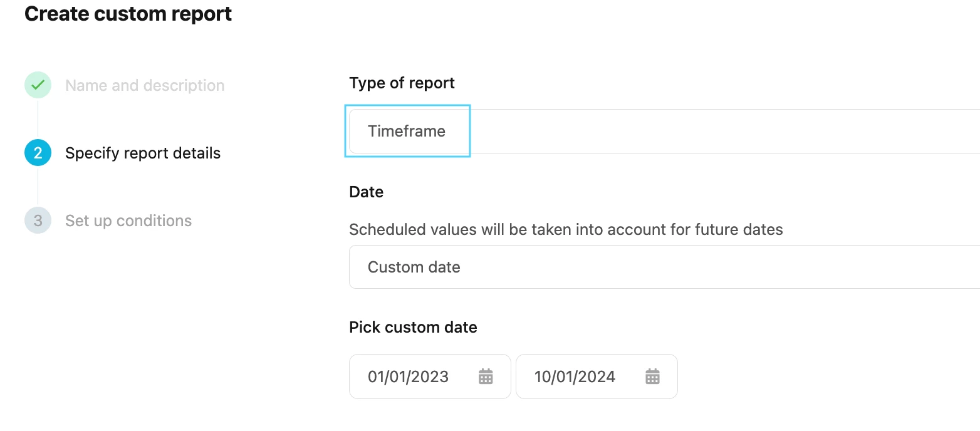
Task: Click the Create custom report heading
Action: click(128, 14)
